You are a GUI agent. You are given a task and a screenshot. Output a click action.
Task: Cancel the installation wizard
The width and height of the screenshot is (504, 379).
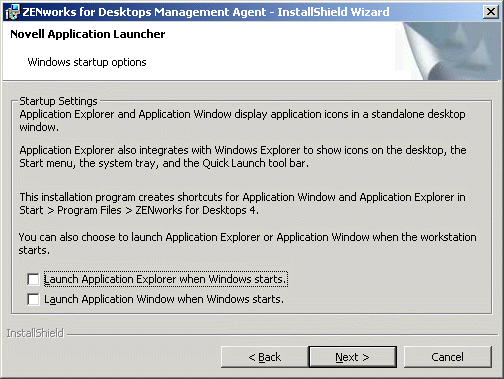[x=448, y=357]
